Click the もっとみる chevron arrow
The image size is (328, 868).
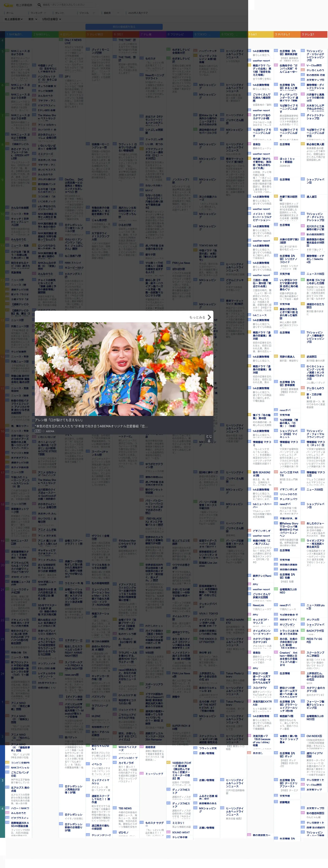[x=209, y=317]
